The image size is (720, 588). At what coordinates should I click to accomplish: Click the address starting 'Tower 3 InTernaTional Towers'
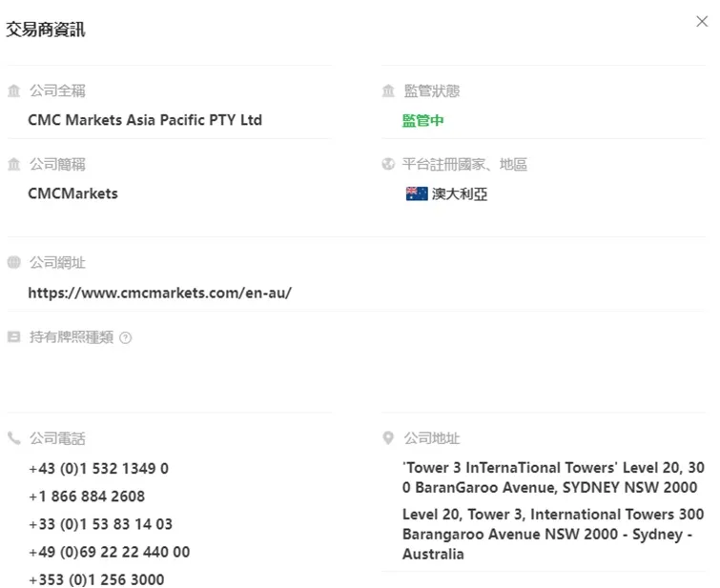553,477
